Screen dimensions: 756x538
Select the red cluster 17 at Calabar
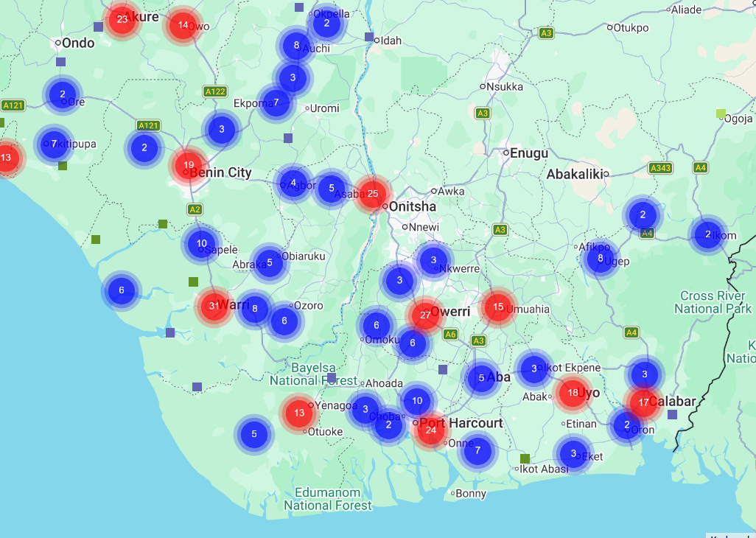[644, 402]
